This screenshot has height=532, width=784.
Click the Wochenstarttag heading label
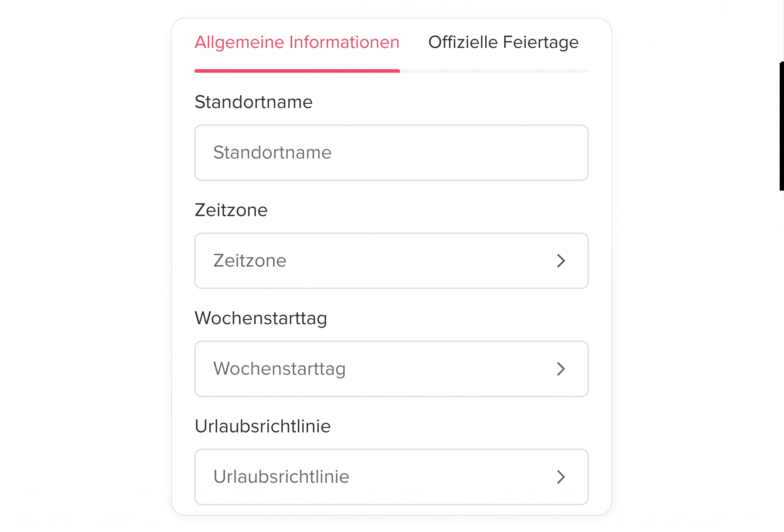coord(261,318)
